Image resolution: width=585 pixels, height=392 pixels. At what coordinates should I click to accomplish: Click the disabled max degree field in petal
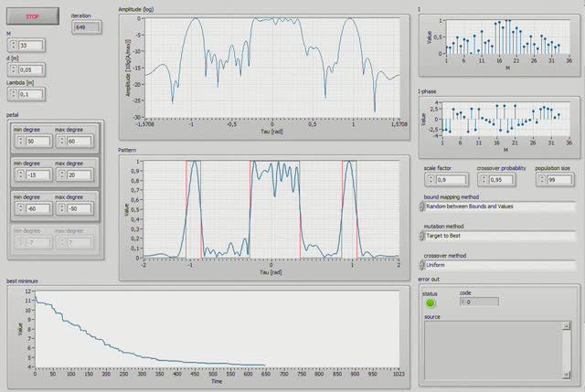point(80,242)
